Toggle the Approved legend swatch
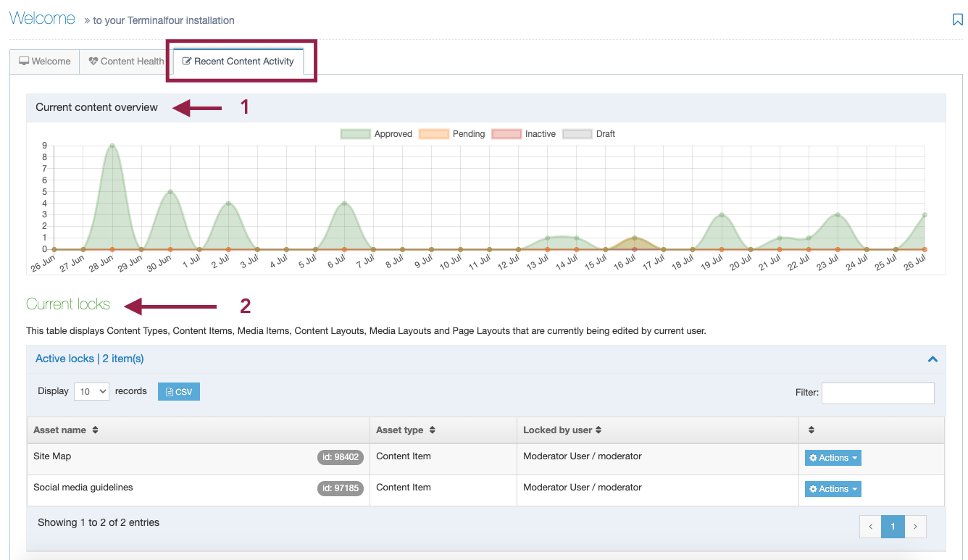This screenshot has height=560, width=968. 356,134
